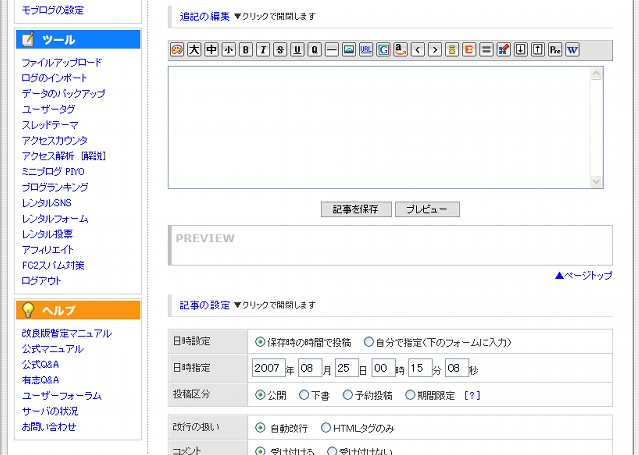Click the month field showing 08
This screenshot has height=455, width=639.
click(310, 368)
